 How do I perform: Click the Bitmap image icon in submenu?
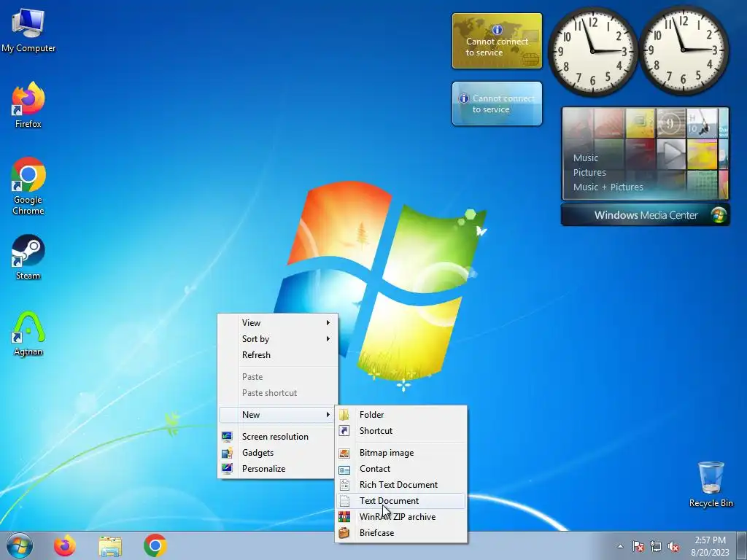click(x=344, y=454)
